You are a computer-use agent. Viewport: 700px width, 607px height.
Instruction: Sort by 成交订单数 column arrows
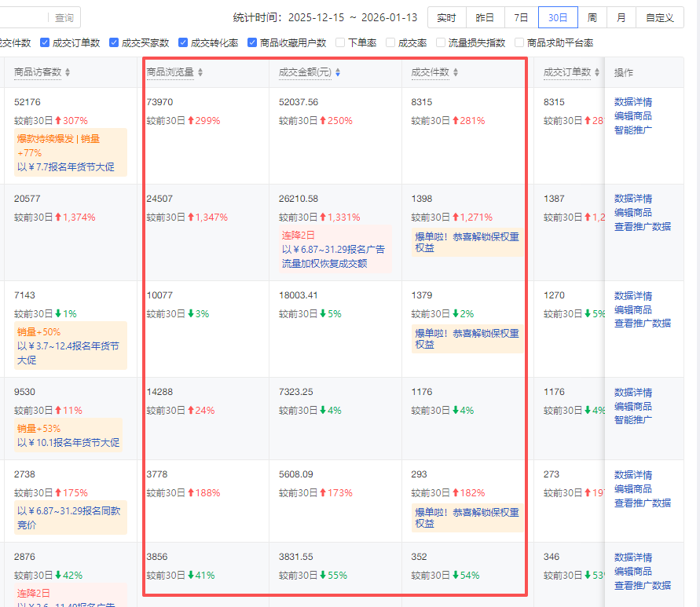(x=597, y=72)
